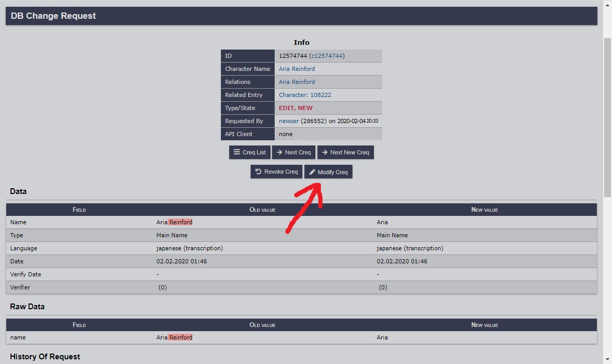Click the New value header in Data table
Screen dimensions: 612x364
tap(485, 210)
